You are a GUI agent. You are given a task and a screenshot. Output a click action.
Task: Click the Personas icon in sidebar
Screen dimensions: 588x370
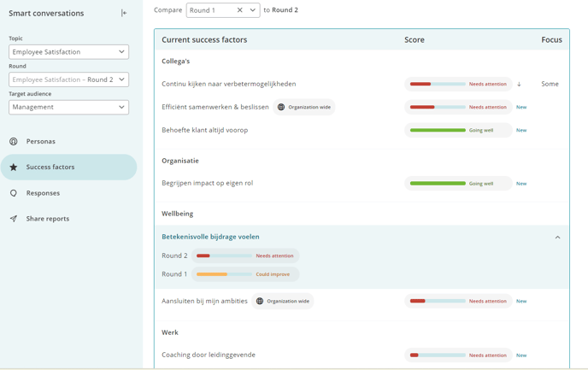[x=14, y=141]
